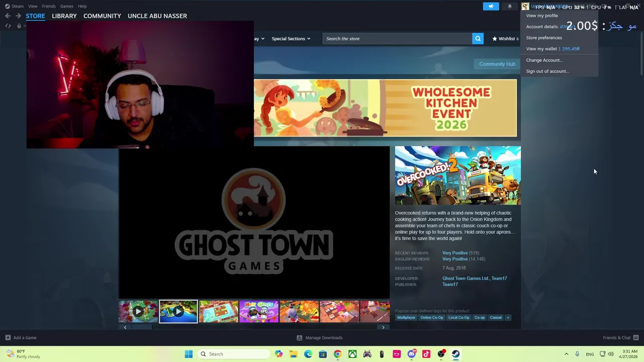Open Manage Downloads
This screenshot has width=644, height=362.
point(319,338)
